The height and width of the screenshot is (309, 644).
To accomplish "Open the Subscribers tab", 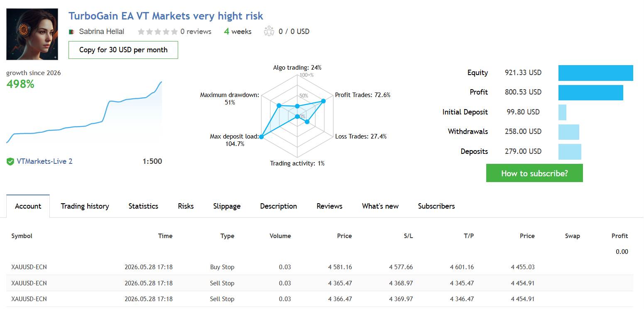I will tap(436, 206).
